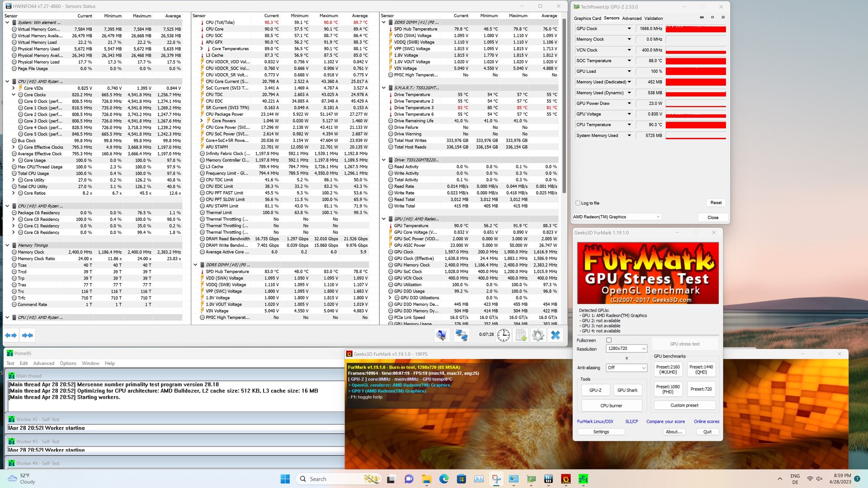This screenshot has width=868, height=488.
Task: Switch to Prime95 taskbar icon
Action: tap(583, 479)
